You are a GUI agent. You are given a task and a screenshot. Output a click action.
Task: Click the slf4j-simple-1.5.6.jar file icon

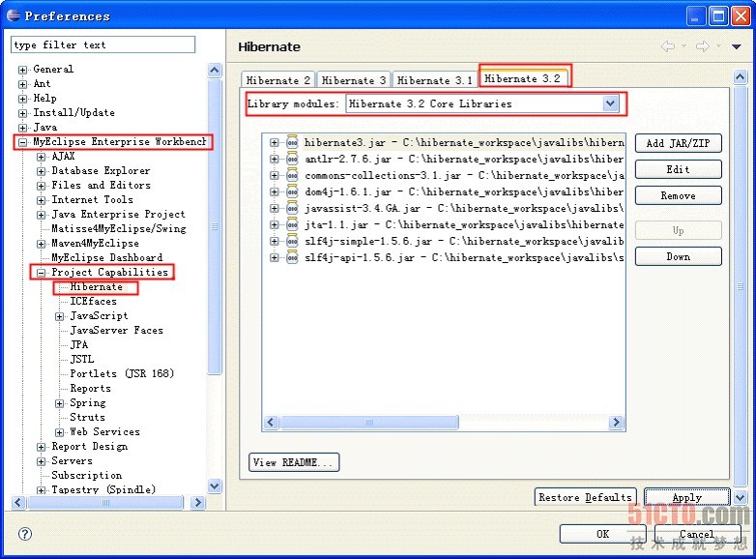click(292, 241)
